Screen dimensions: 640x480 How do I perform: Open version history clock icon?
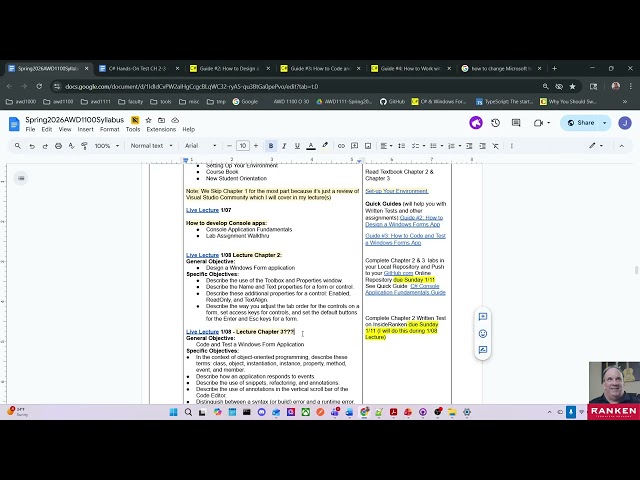click(x=496, y=123)
